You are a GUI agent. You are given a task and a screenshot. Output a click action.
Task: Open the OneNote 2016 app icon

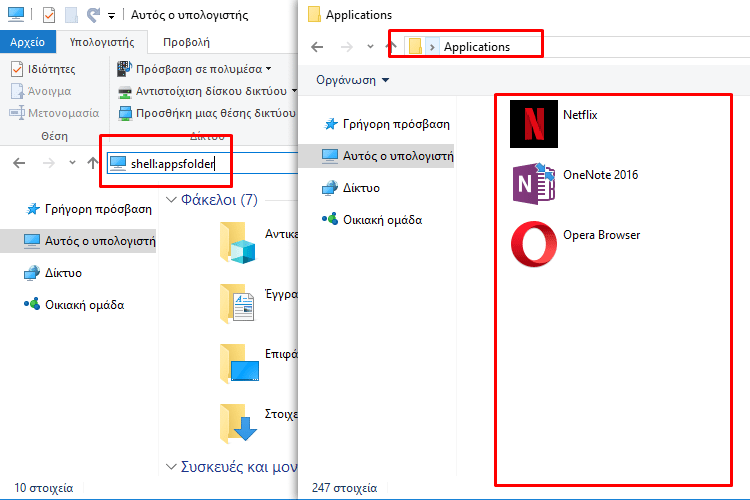[x=534, y=184]
